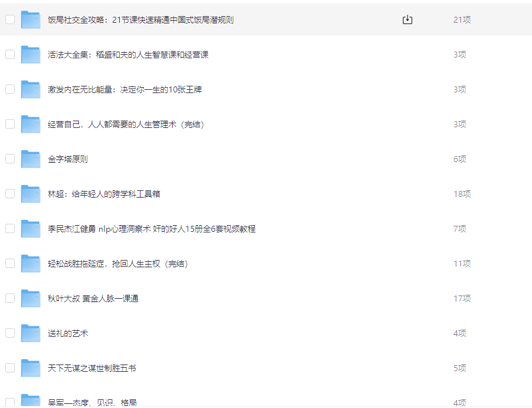532x408 pixels.
Task: Click the folder icon for 送礼的艺术
Action: 31,334
